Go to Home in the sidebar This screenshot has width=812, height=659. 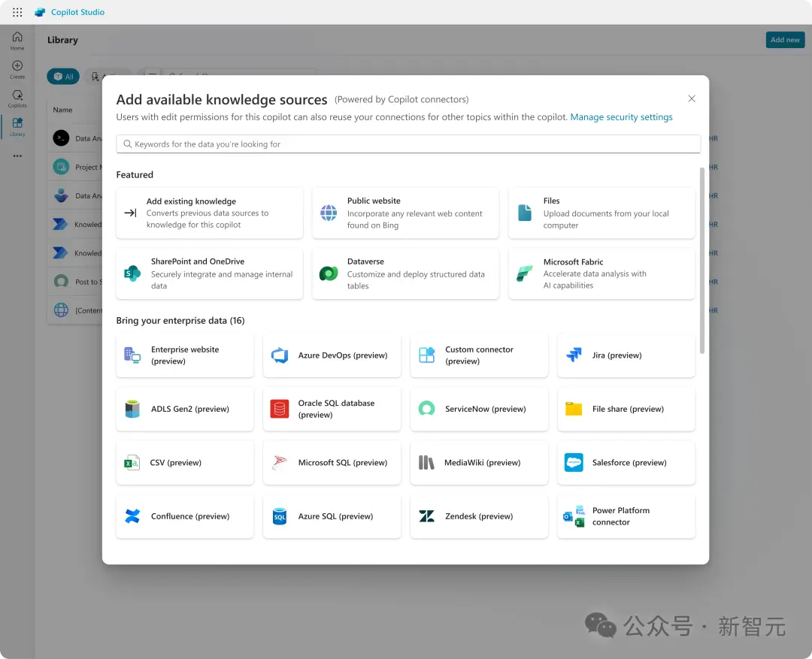coord(17,41)
